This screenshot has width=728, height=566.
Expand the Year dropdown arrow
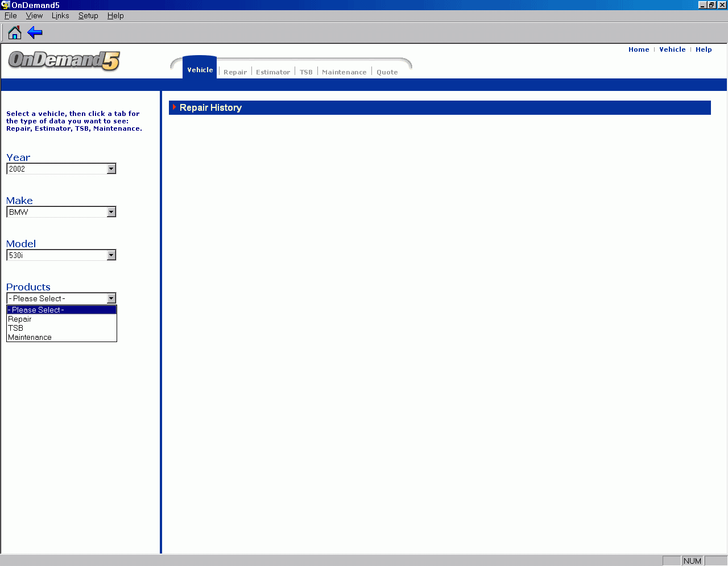click(x=111, y=169)
